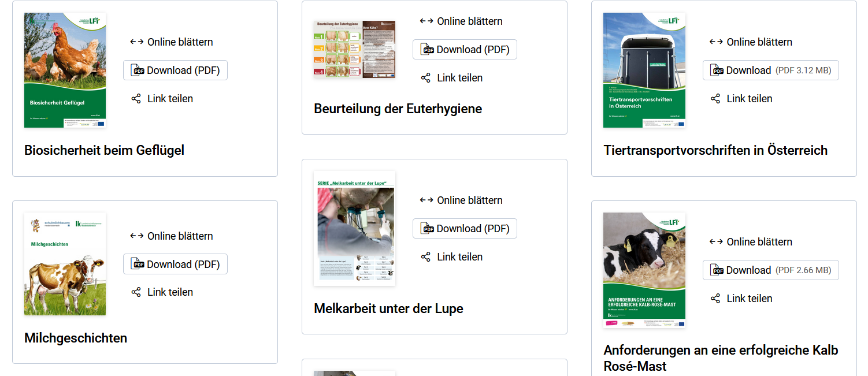The image size is (868, 376).
Task: Click the arrows icon next to Euterhygiene Online blättern
Action: click(x=426, y=21)
